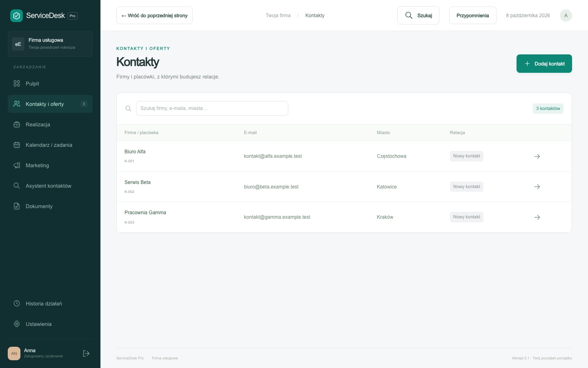Viewport: 588px width, 368px height.
Task: Click the Kraków city cell
Action: (x=385, y=217)
